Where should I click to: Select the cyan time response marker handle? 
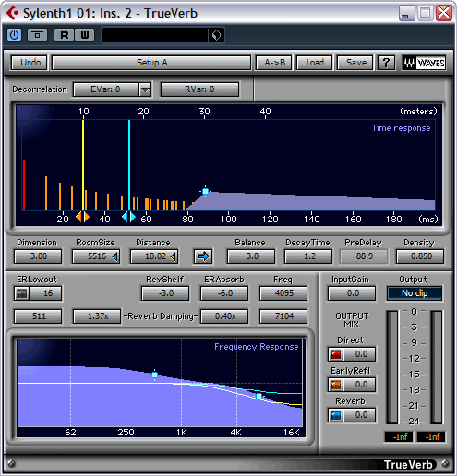click(129, 217)
